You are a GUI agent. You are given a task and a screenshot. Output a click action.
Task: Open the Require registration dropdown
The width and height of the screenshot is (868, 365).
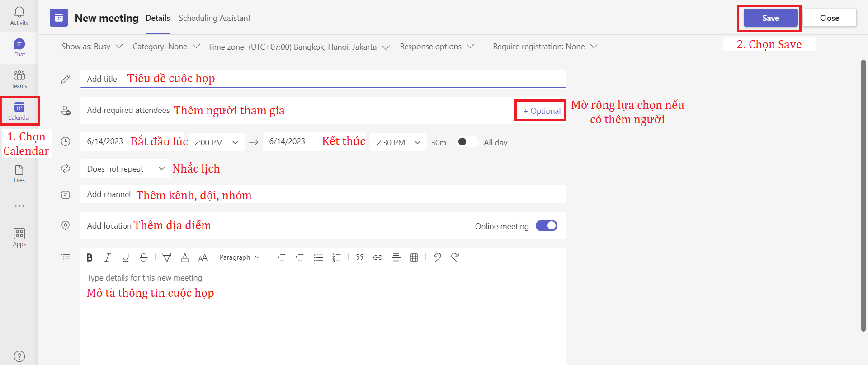(545, 47)
